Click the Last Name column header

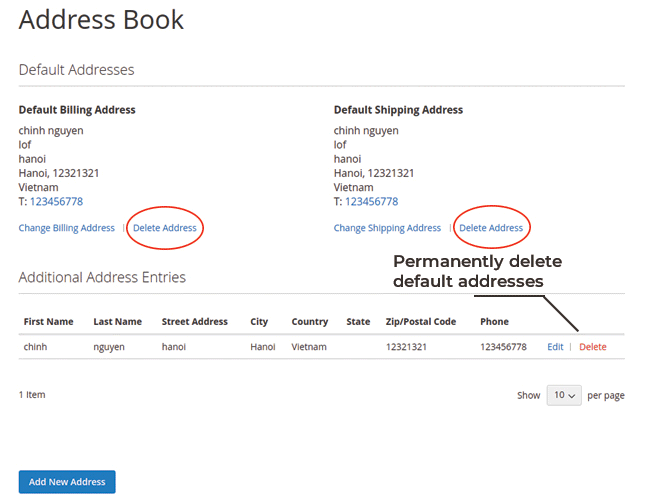(118, 322)
